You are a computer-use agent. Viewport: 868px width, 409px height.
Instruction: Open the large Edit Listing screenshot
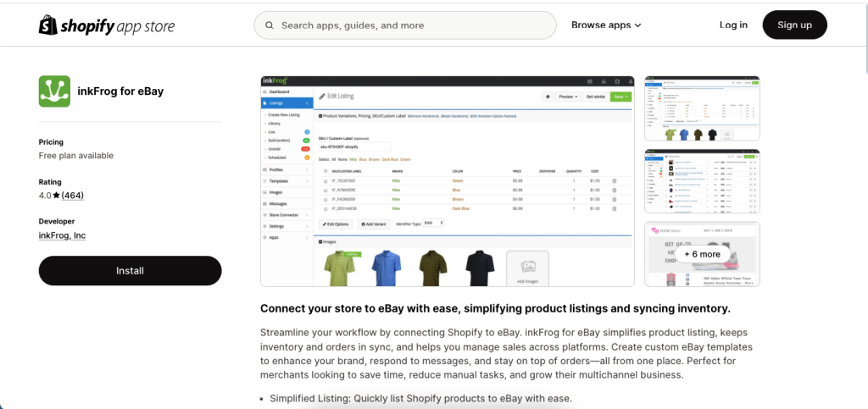click(x=448, y=181)
